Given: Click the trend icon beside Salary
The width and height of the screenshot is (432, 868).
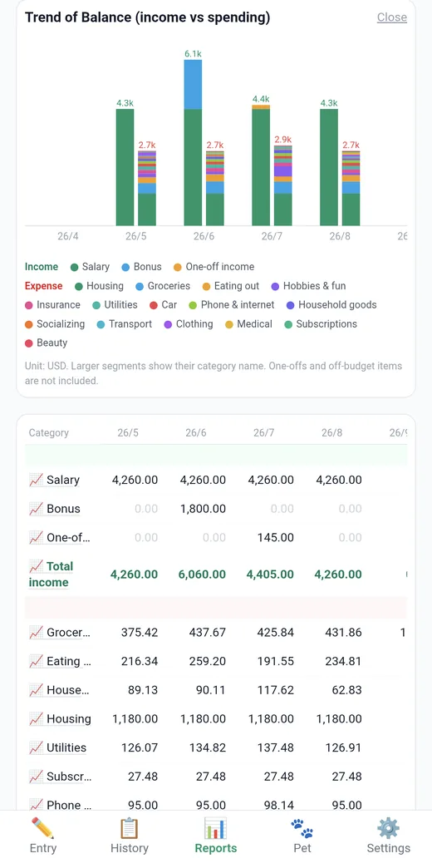Looking at the screenshot, I should 36,480.
